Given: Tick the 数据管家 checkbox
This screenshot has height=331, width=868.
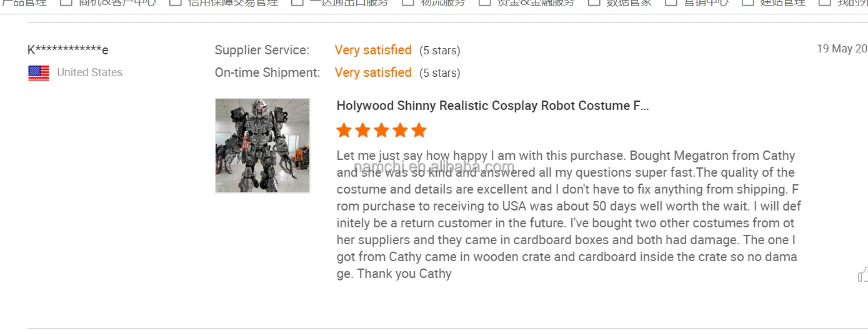Looking at the screenshot, I should pyautogui.click(x=594, y=2).
